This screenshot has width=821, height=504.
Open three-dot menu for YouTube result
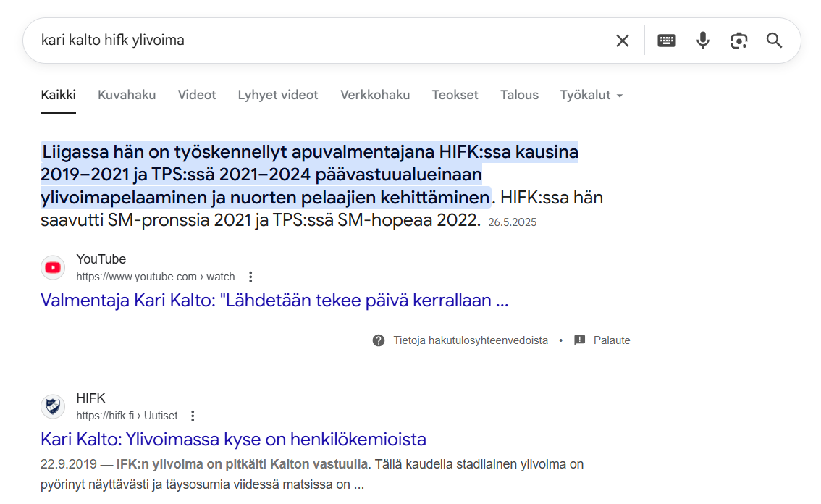[250, 277]
